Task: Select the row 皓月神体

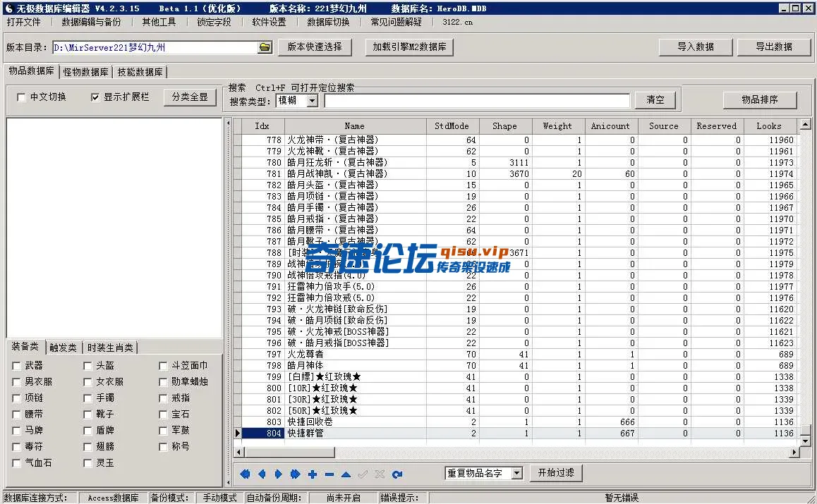Action: pos(519,366)
